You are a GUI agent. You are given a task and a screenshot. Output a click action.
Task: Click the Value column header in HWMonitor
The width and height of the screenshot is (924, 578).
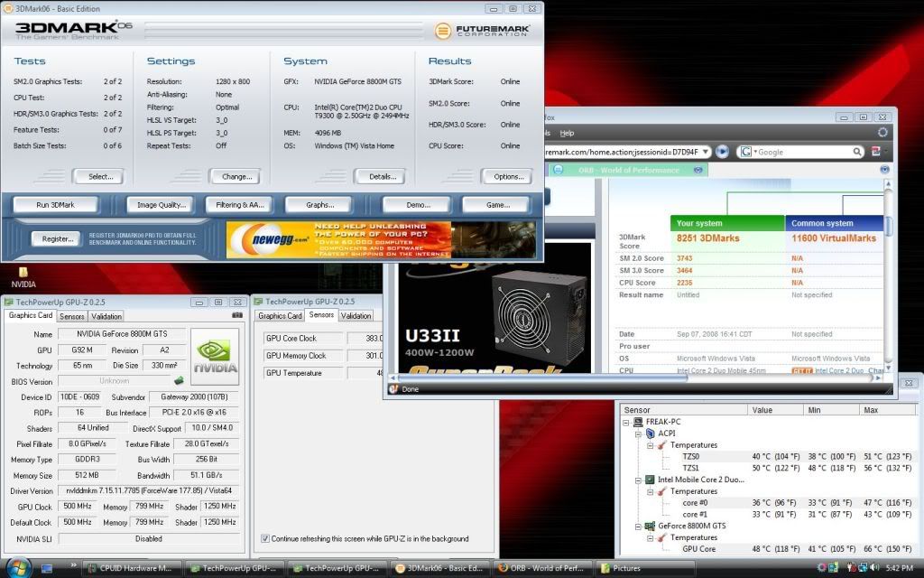(x=775, y=410)
